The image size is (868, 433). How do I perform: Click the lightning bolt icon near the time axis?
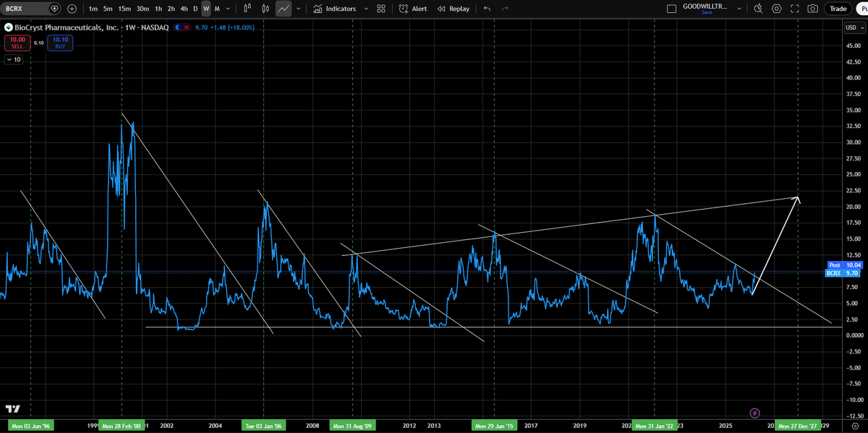coord(755,413)
